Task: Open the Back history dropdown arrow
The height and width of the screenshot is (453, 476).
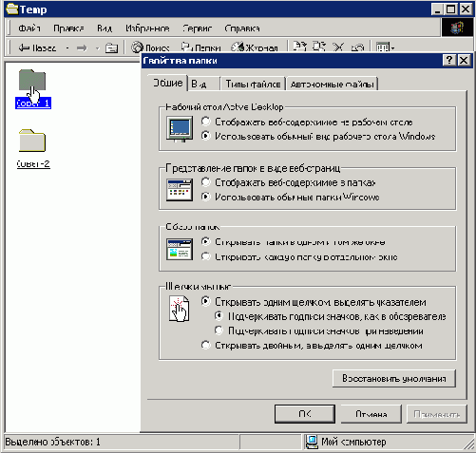Action: [x=67, y=48]
